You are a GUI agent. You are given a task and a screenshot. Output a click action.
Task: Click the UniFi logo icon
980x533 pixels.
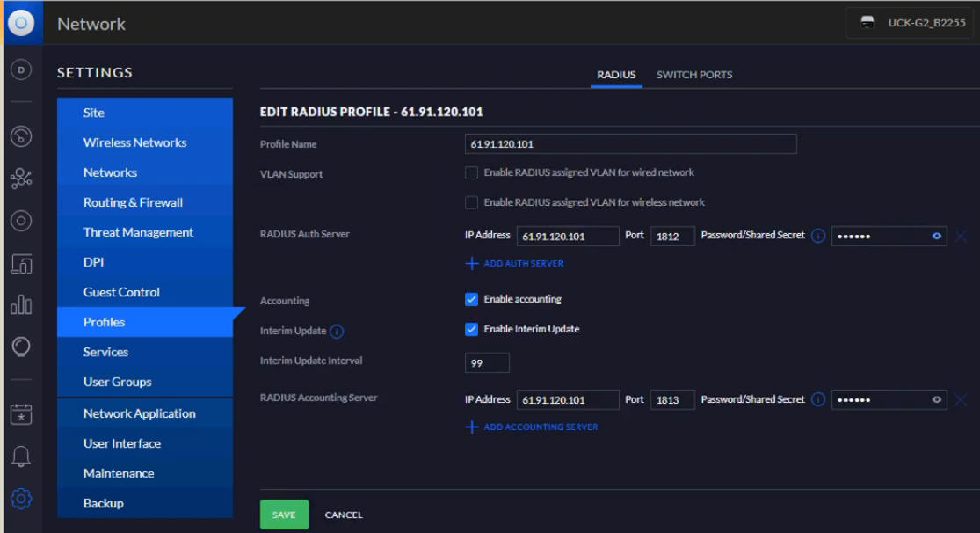tap(21, 23)
